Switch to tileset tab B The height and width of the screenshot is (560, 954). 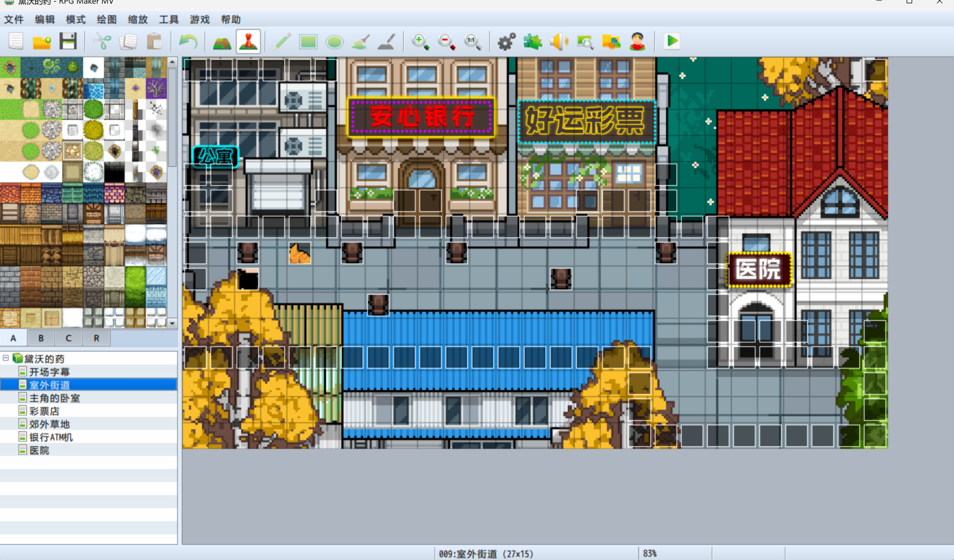click(41, 338)
